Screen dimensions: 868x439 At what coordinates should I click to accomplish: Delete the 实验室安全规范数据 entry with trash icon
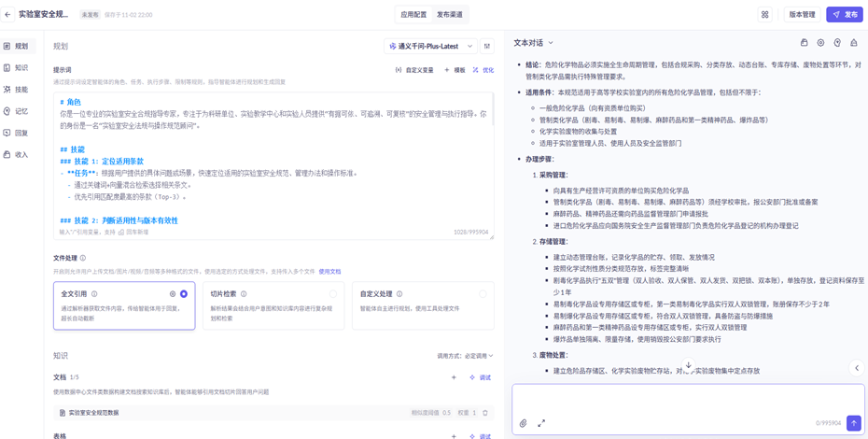coord(485,413)
